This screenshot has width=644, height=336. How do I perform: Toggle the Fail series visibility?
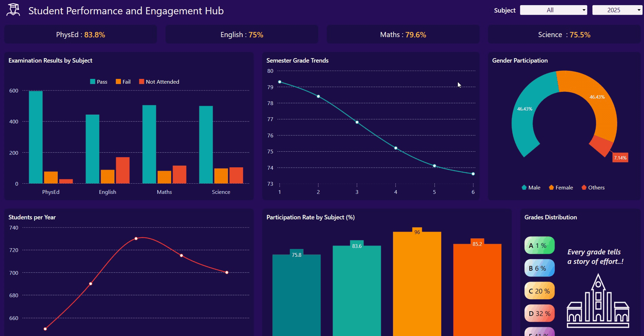tap(123, 82)
